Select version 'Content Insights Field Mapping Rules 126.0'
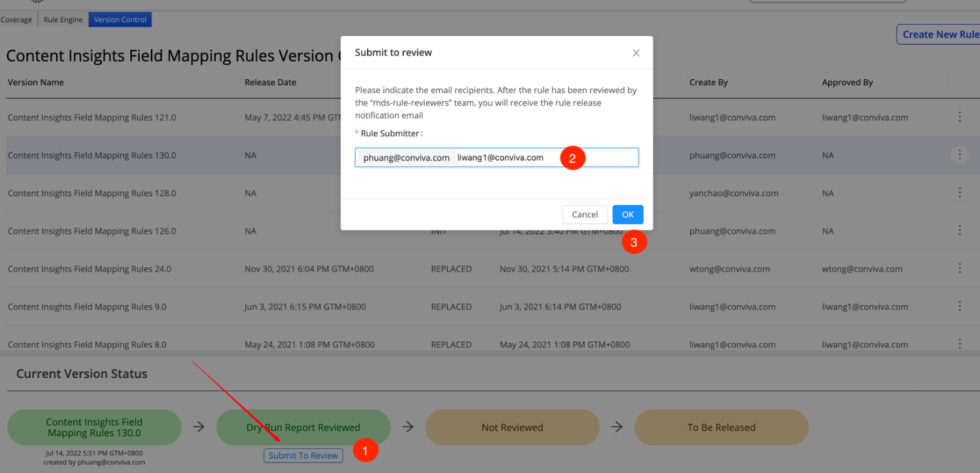The image size is (980, 473). (92, 231)
